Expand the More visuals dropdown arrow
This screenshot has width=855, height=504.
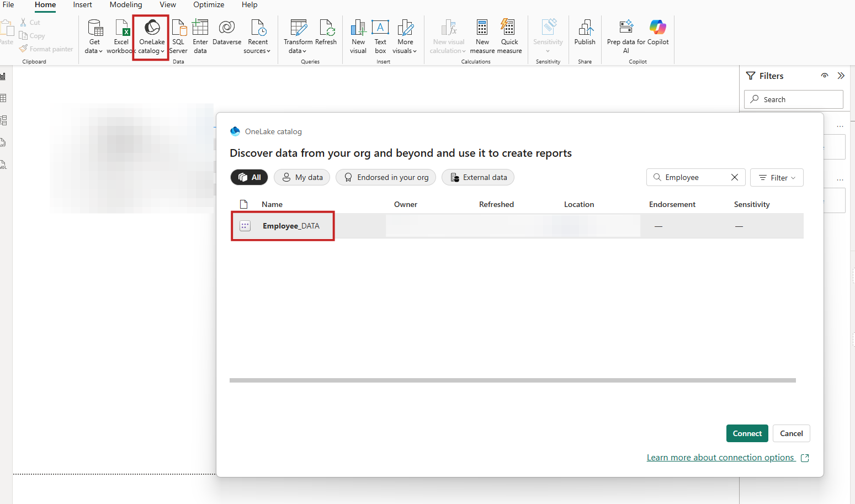(415, 51)
